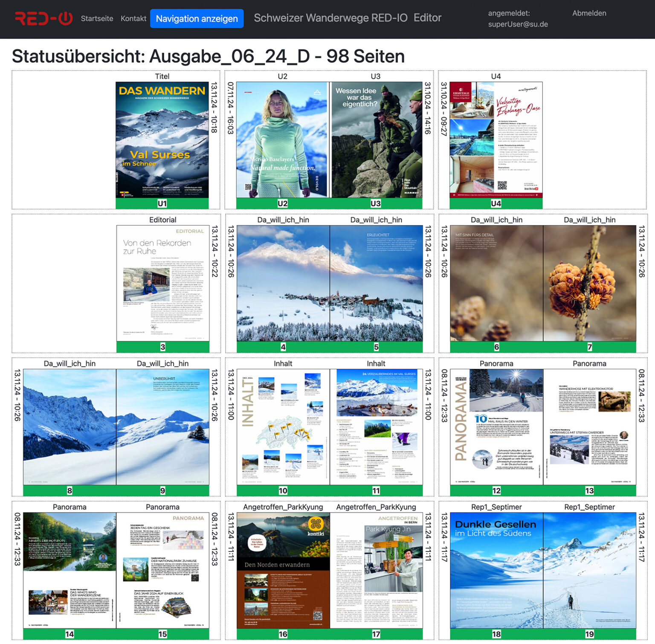Open the Inhalt page 10 thumbnail
The width and height of the screenshot is (655, 644).
283,427
